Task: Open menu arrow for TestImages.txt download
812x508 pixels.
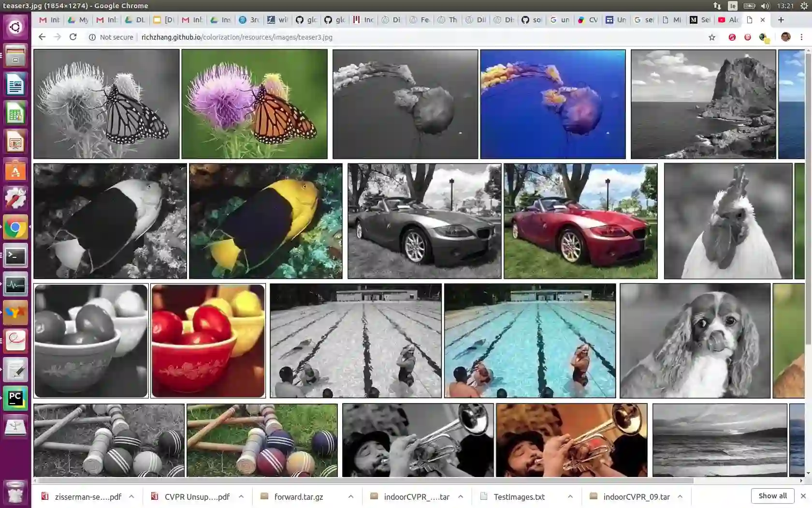Action: (x=570, y=496)
